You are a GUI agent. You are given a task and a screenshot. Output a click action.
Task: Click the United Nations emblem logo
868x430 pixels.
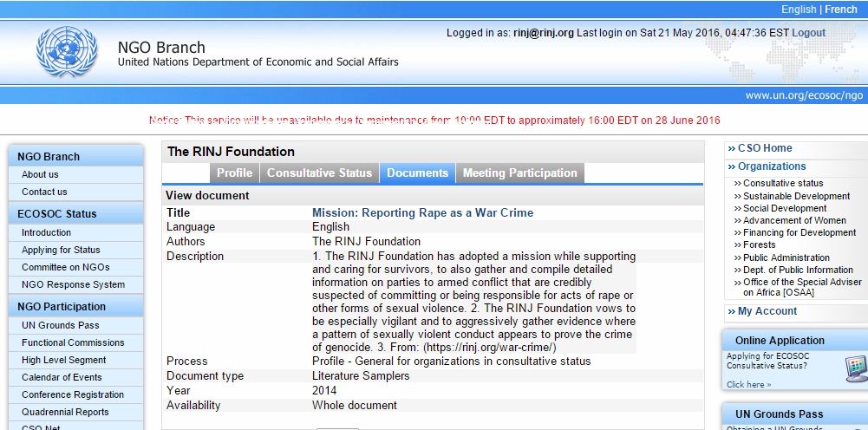67,51
